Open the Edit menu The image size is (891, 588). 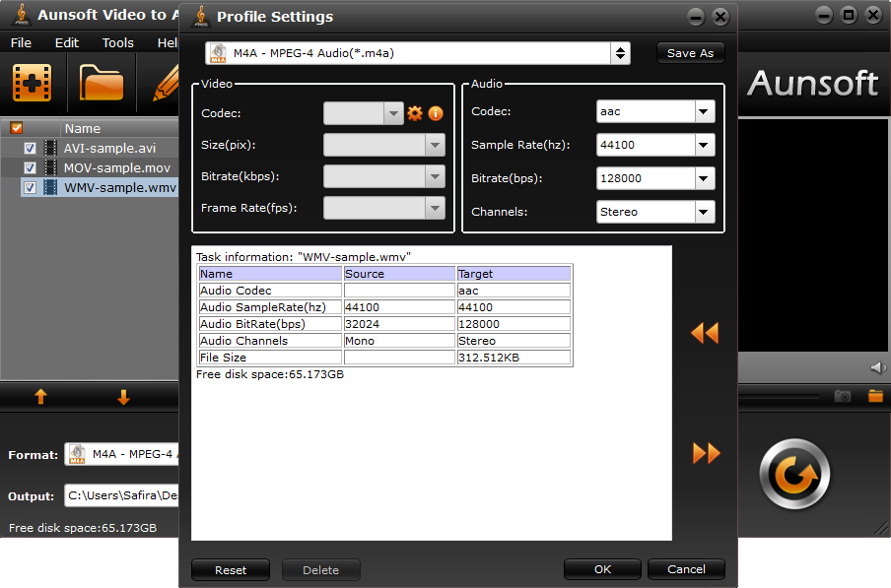pyautogui.click(x=66, y=42)
